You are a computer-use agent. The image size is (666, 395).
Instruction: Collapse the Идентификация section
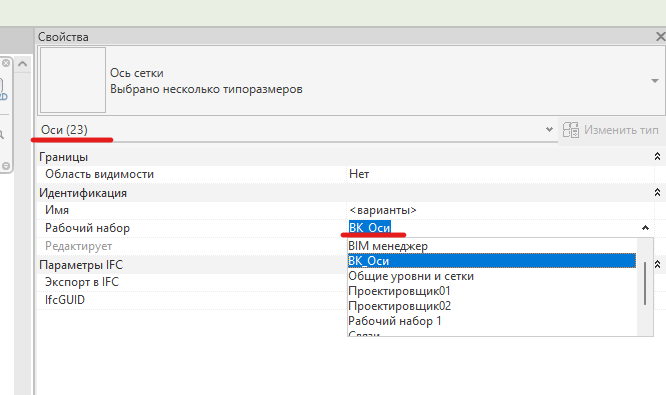coord(657,193)
